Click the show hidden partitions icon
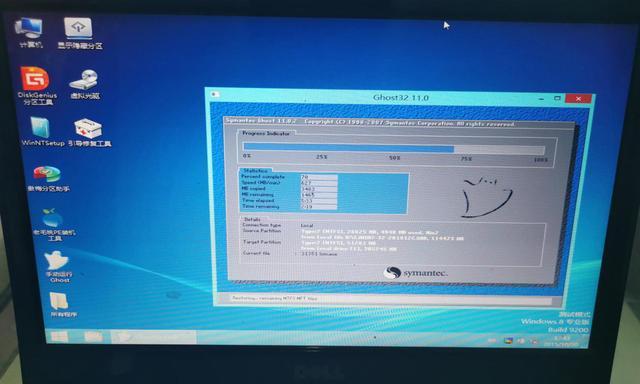The image size is (640, 384). tap(79, 33)
